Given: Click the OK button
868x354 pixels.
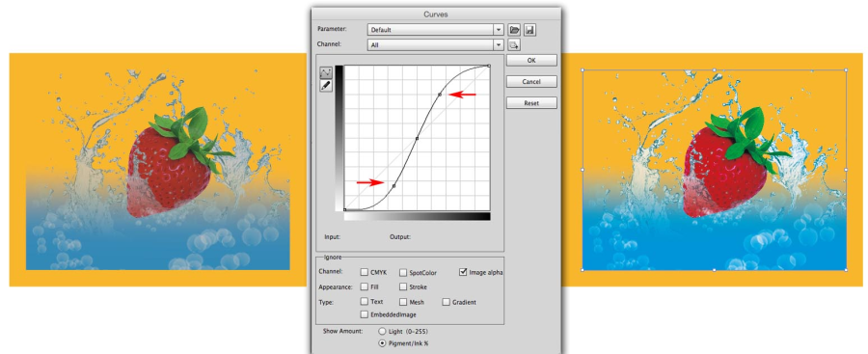Looking at the screenshot, I should 531,61.
